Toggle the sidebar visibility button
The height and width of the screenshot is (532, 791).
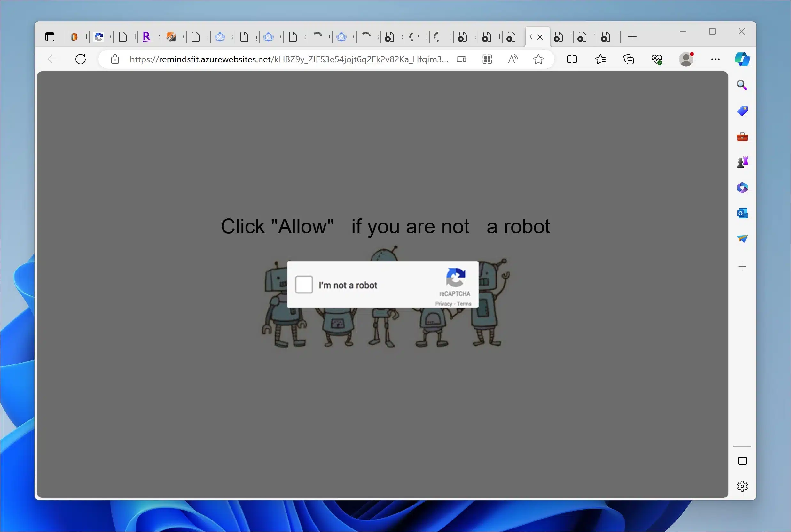click(x=742, y=461)
